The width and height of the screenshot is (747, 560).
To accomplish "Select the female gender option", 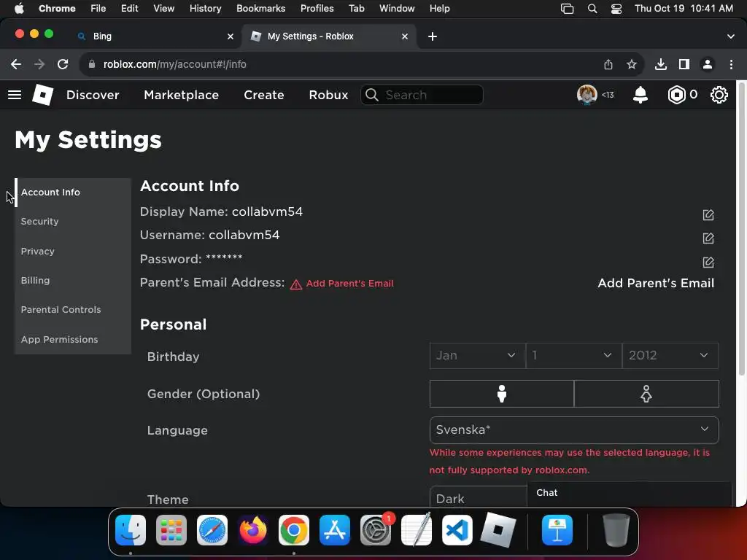I will click(x=646, y=394).
